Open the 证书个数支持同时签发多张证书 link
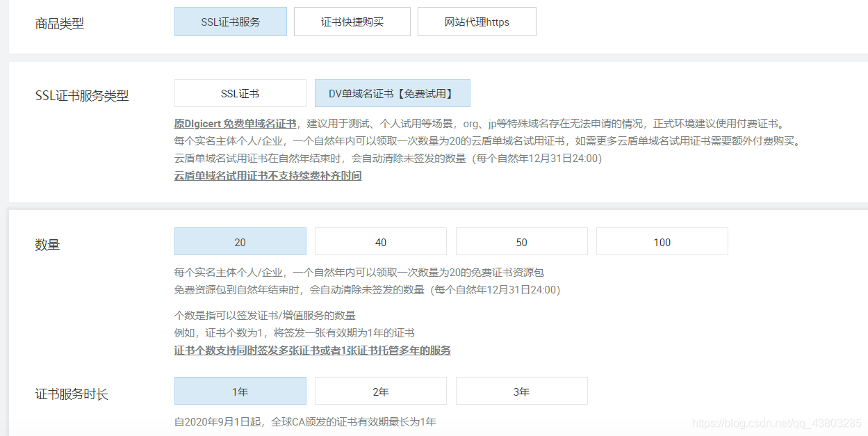868x436 pixels. 313,350
